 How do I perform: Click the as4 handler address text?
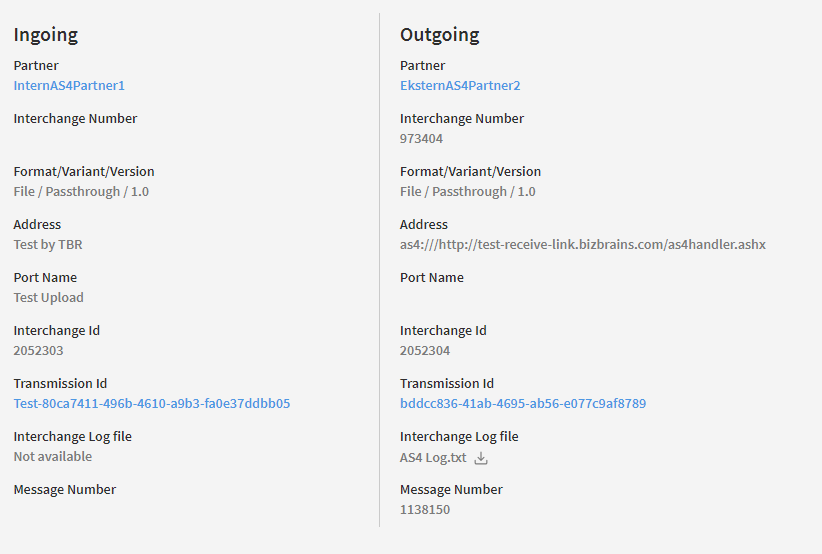point(583,245)
